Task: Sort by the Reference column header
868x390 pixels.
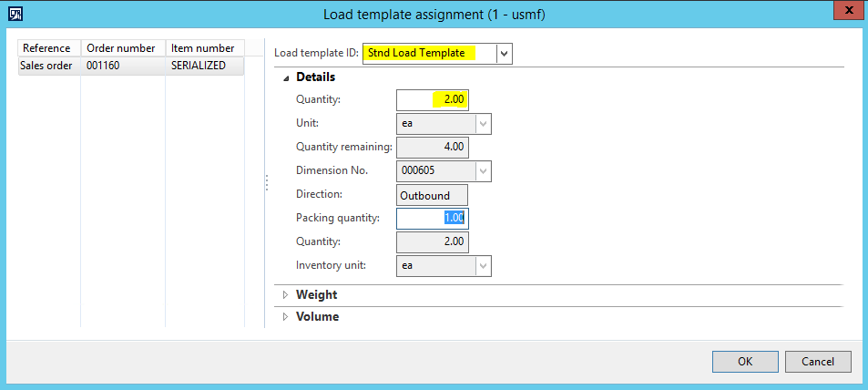Action: (49, 47)
